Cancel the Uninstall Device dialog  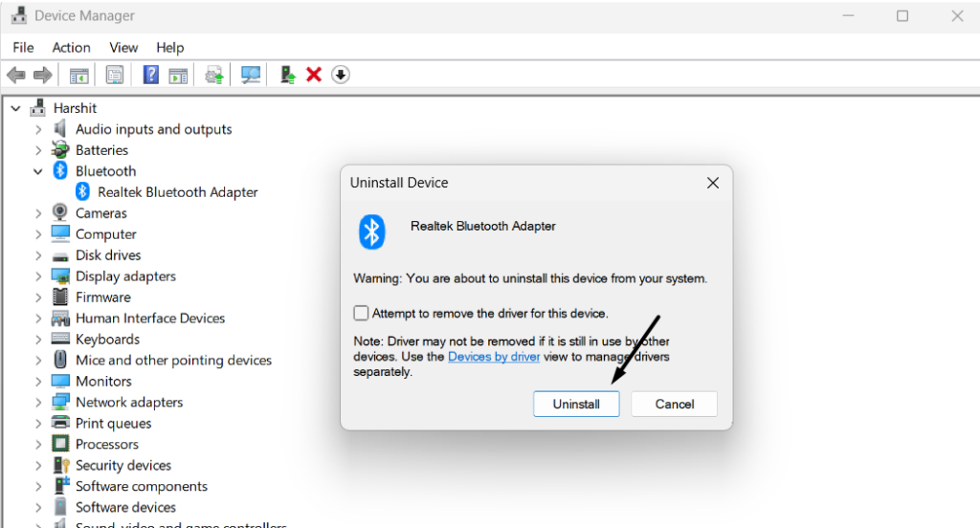pyautogui.click(x=674, y=404)
